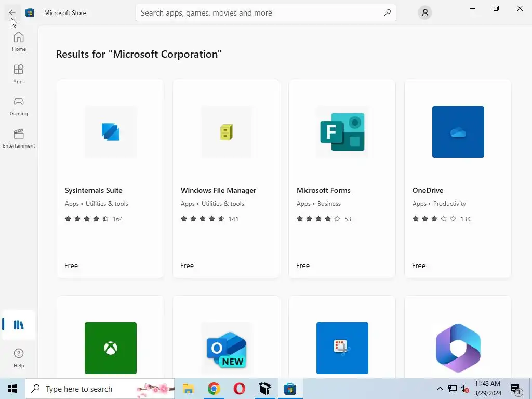The width and height of the screenshot is (532, 399).
Task: Click the muted volume tray icon
Action: pyautogui.click(x=465, y=389)
